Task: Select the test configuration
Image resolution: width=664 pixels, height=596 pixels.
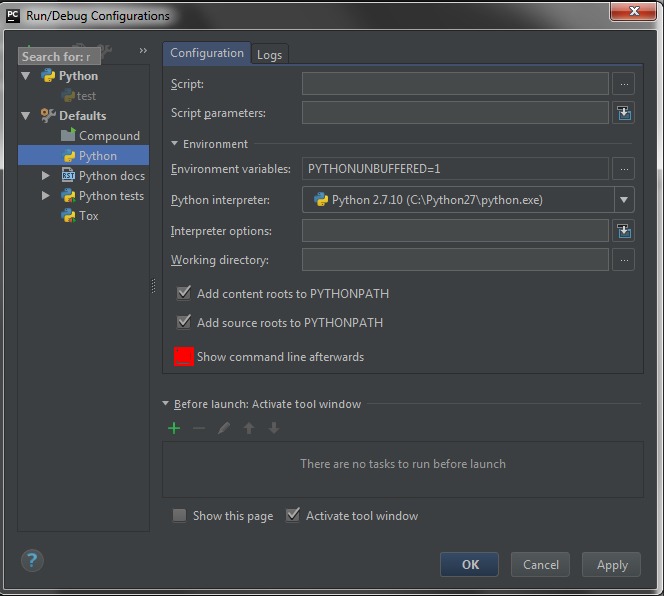Action: pos(83,96)
